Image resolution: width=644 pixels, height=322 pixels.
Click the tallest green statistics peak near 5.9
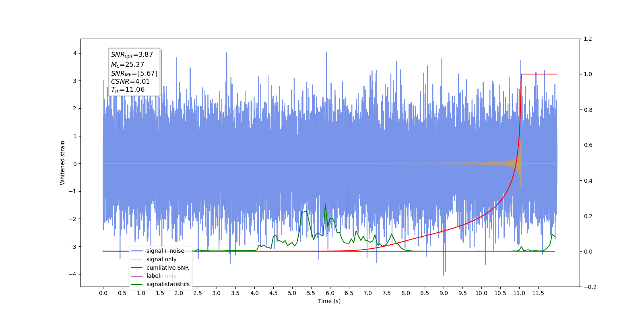tap(325, 205)
